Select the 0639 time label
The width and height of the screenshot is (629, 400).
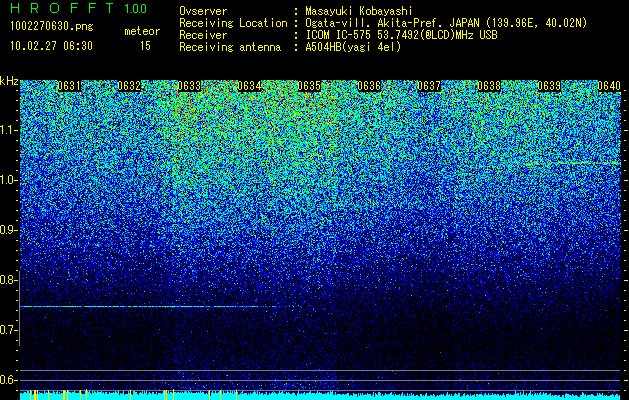coord(549,86)
